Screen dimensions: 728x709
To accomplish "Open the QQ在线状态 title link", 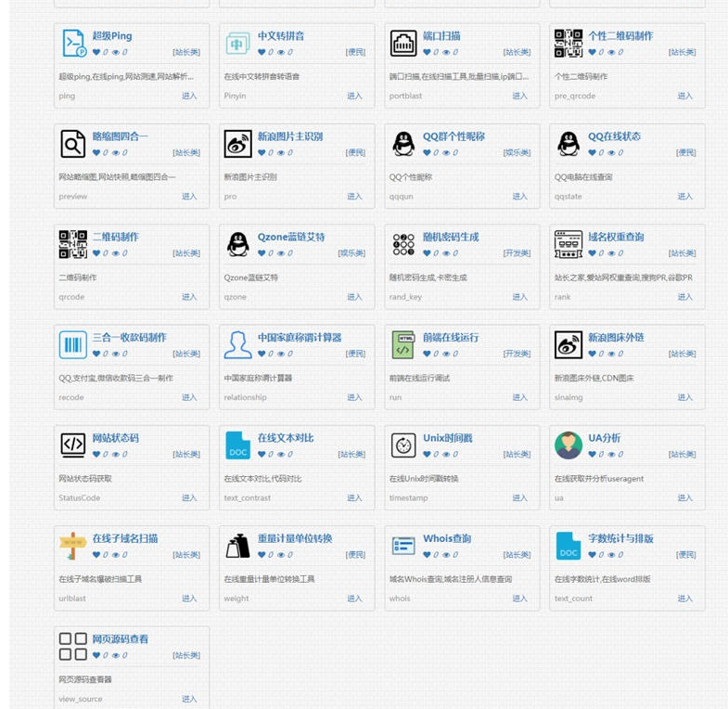I will coord(614,136).
